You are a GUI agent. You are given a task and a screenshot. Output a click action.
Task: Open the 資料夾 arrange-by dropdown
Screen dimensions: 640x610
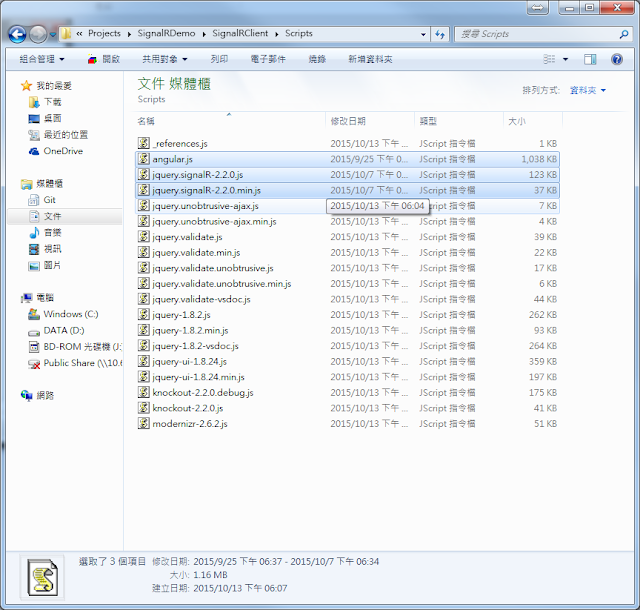pyautogui.click(x=587, y=90)
